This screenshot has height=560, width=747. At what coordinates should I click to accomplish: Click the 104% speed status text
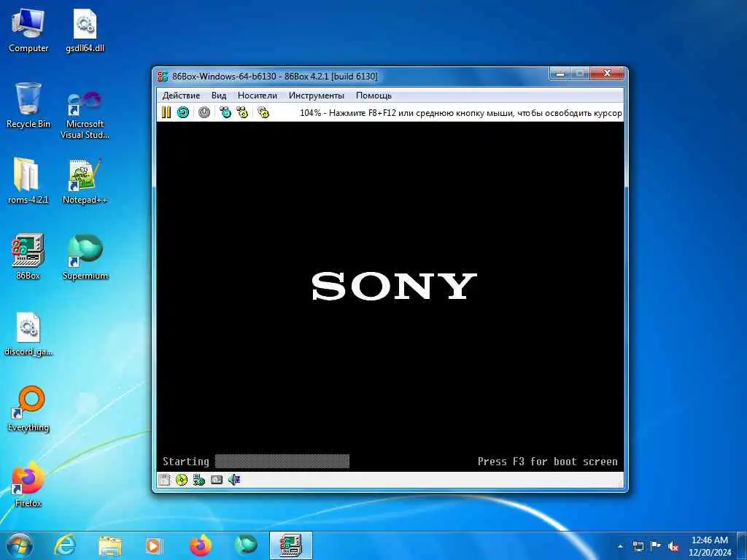(x=460, y=113)
